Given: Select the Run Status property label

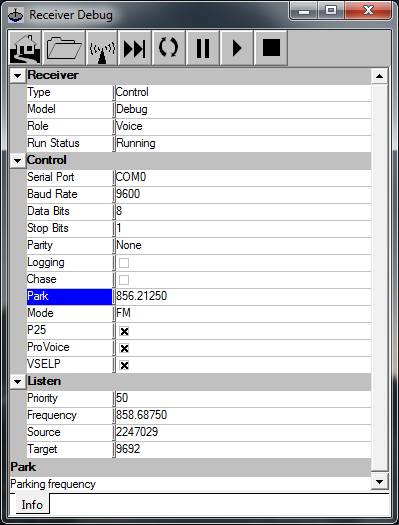Looking at the screenshot, I should tap(53, 143).
